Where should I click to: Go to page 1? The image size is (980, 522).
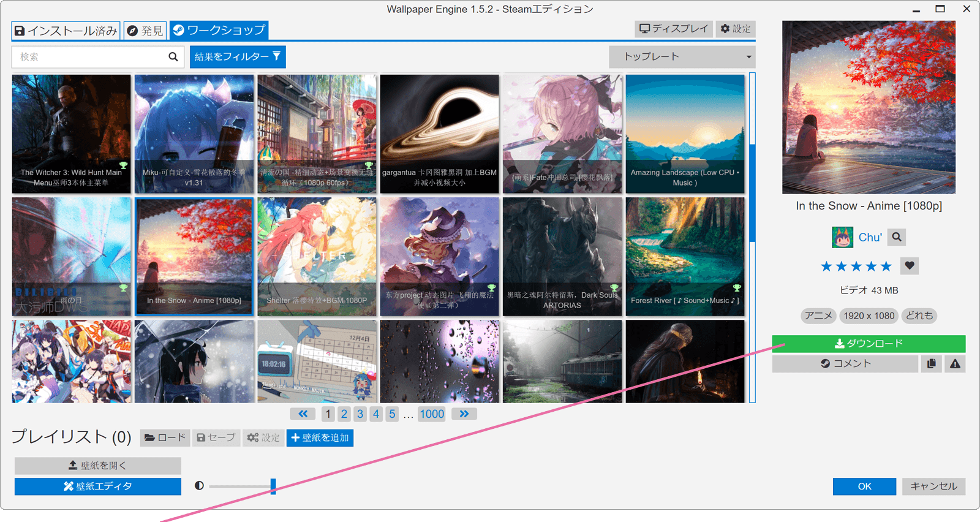[x=328, y=414]
